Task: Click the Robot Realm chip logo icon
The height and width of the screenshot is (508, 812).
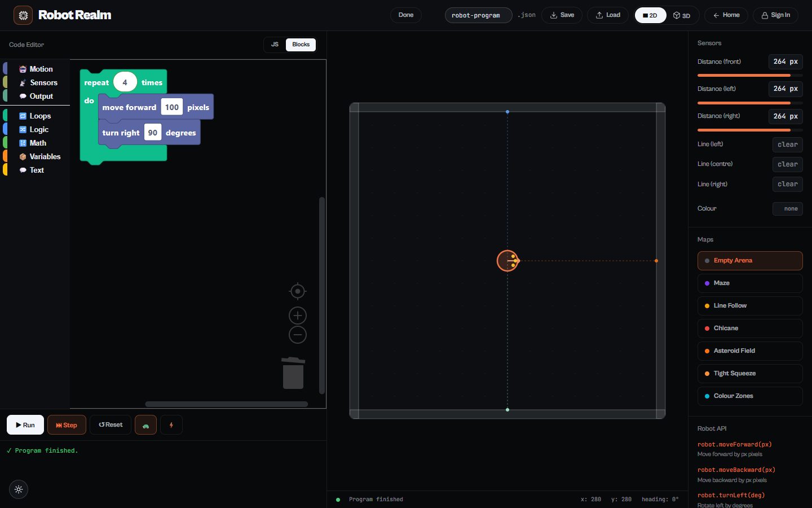Action: (23, 15)
